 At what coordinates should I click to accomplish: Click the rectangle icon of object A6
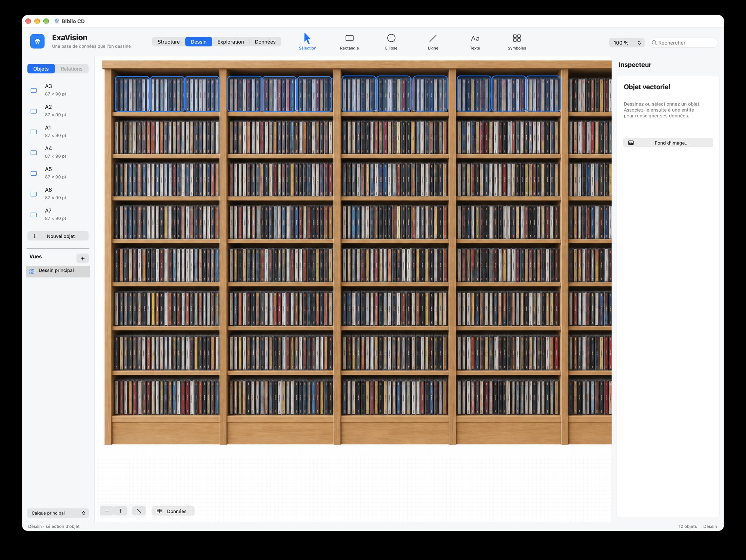point(34,194)
